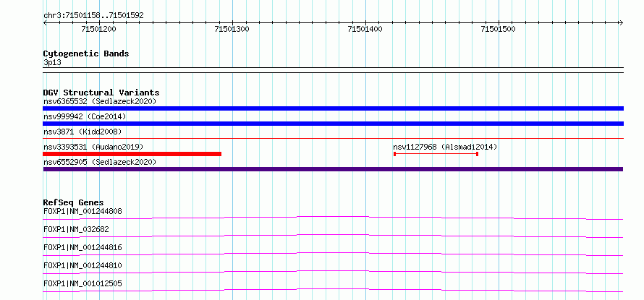Click the FOXP1|NM_001244808 transcript label
This screenshot has height=300, width=644.
(82, 211)
